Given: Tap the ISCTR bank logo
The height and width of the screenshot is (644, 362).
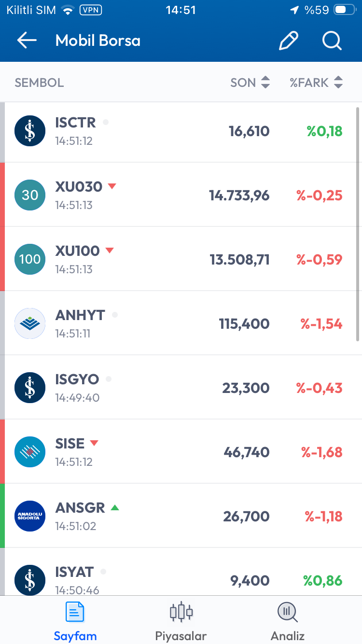Looking at the screenshot, I should tap(30, 131).
